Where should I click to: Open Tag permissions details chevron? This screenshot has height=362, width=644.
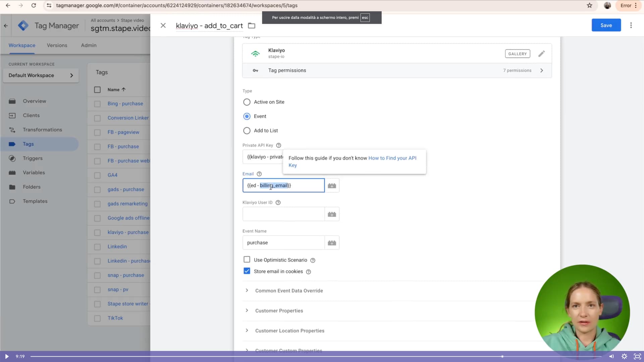click(x=541, y=70)
